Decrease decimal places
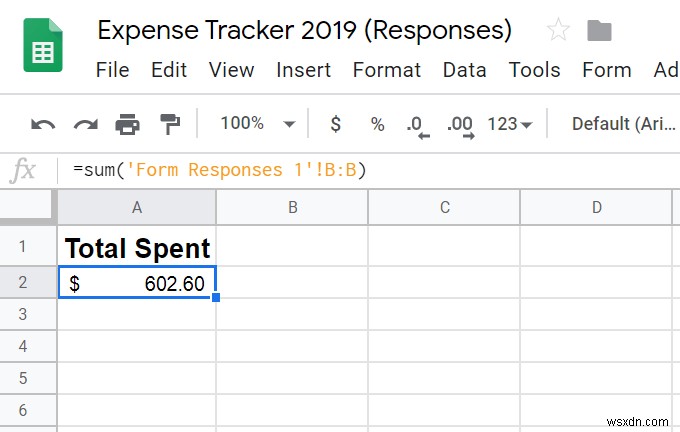The width and height of the screenshot is (680, 432). click(417, 125)
